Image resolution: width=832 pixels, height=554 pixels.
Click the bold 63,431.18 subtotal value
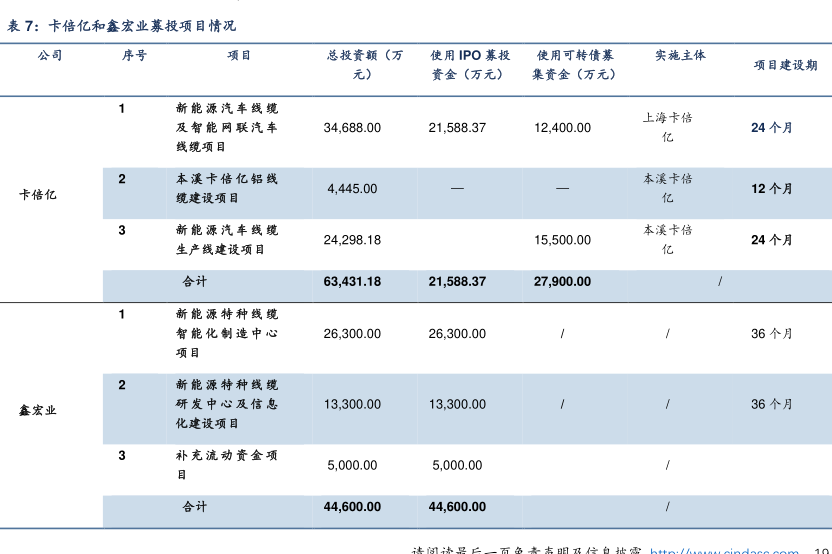352,282
